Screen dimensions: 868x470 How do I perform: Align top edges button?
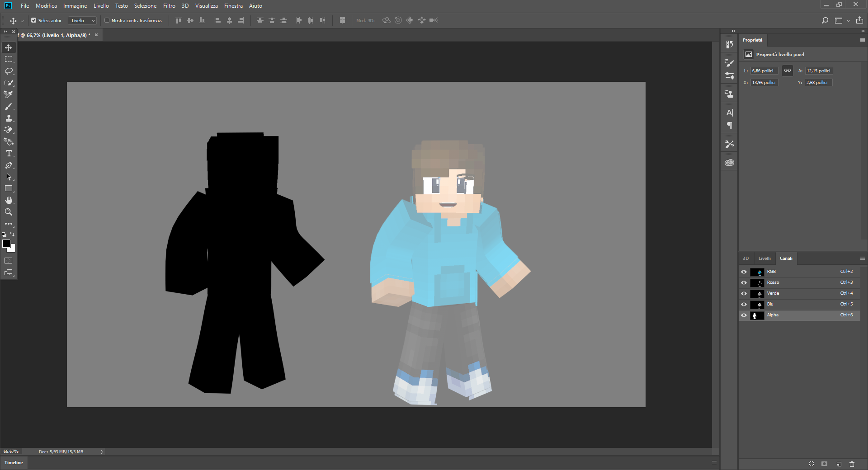tap(179, 20)
